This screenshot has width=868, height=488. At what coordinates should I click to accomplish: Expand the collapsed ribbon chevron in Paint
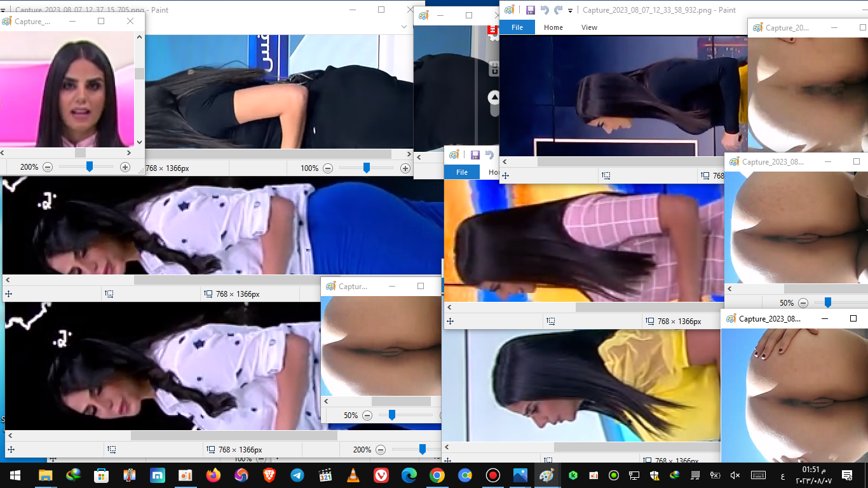tap(405, 27)
